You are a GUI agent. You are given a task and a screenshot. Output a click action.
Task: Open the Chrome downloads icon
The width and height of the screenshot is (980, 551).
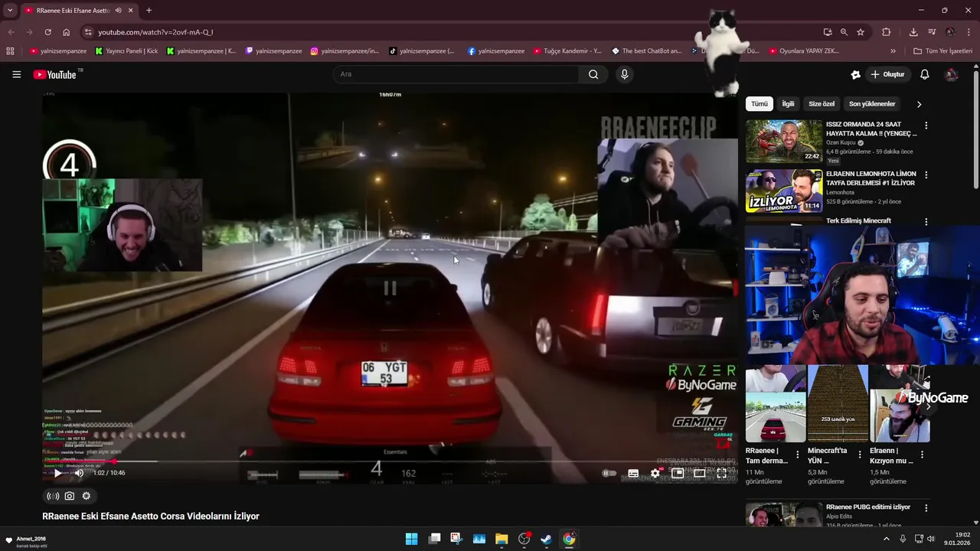pyautogui.click(x=913, y=32)
